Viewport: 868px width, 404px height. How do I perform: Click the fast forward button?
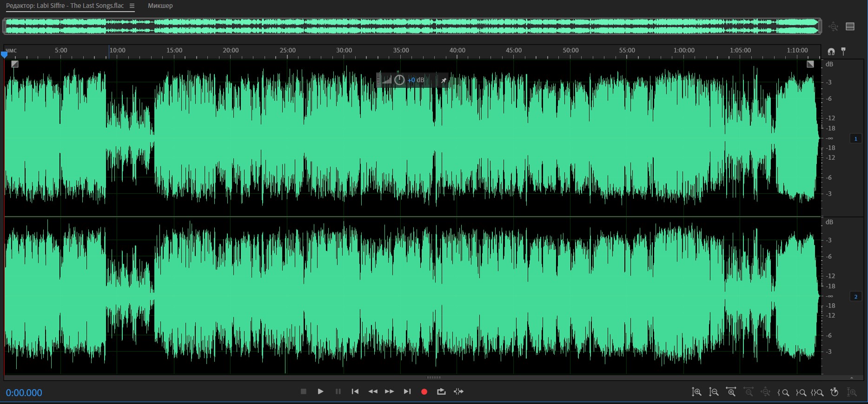point(390,391)
